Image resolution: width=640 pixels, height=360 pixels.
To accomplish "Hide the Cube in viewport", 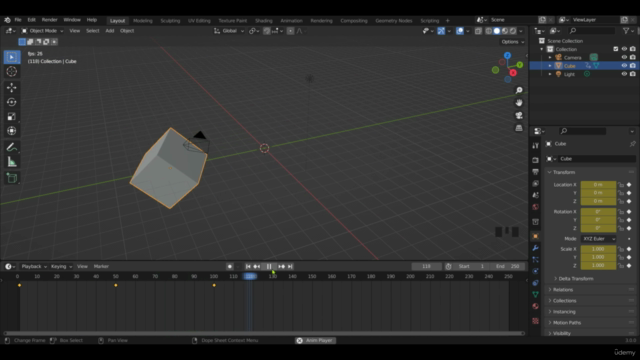I will point(624,66).
